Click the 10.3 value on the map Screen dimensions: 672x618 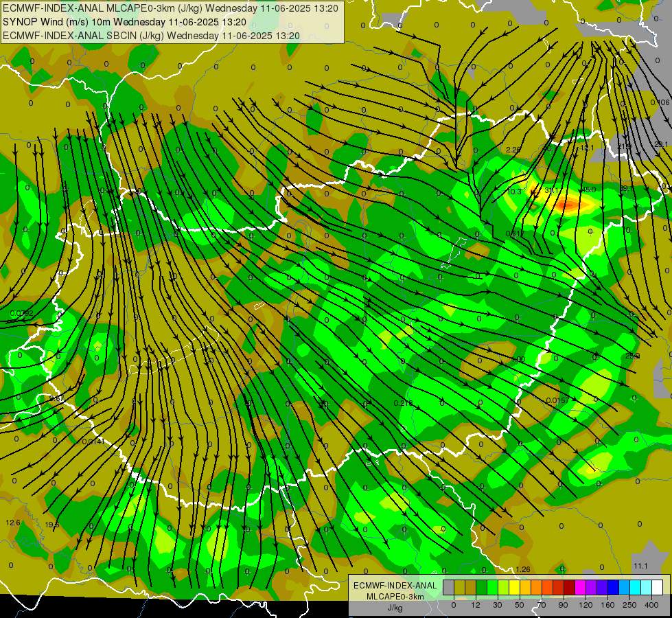click(x=514, y=192)
